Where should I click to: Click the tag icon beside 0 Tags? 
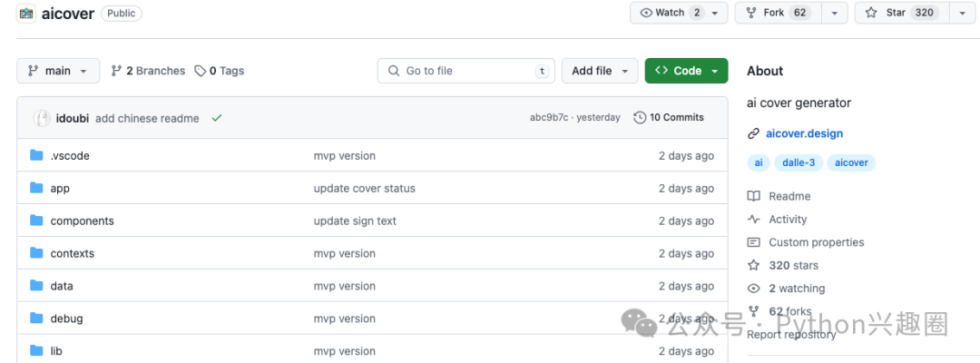tap(200, 71)
